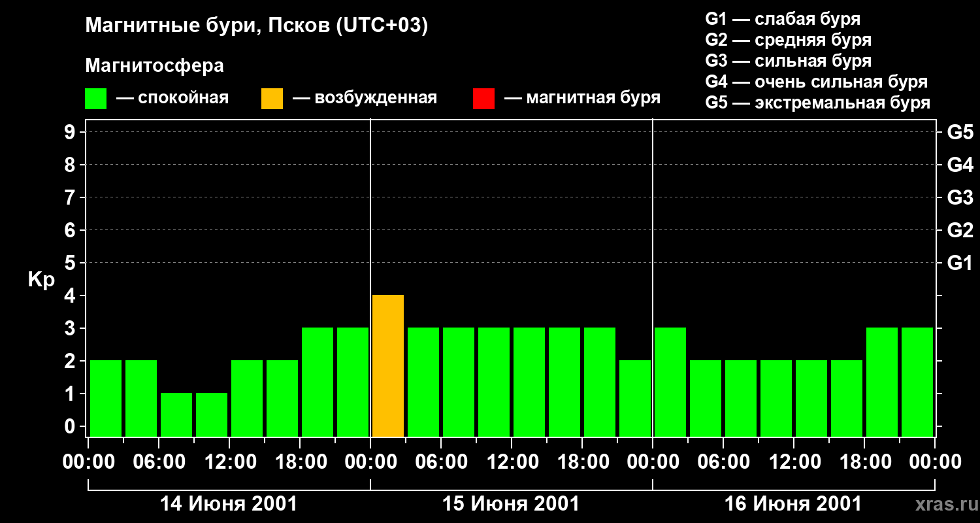The height and width of the screenshot is (523, 980).
Task: Click the 'G4' tick label beside the Kp 8 gridline
Action: (x=960, y=165)
